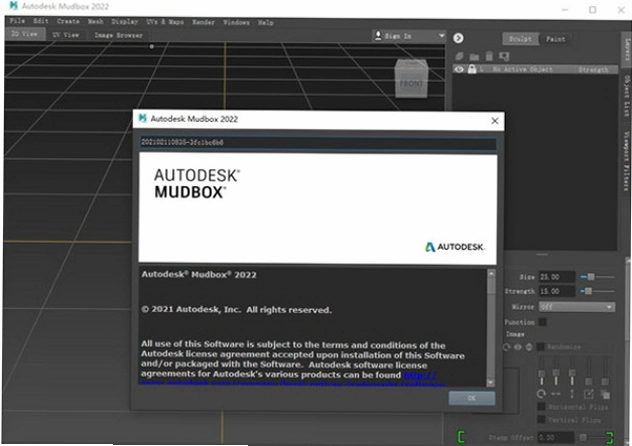Click the Stamp Offset slider handle
The height and width of the screenshot is (446, 632).
[583, 437]
